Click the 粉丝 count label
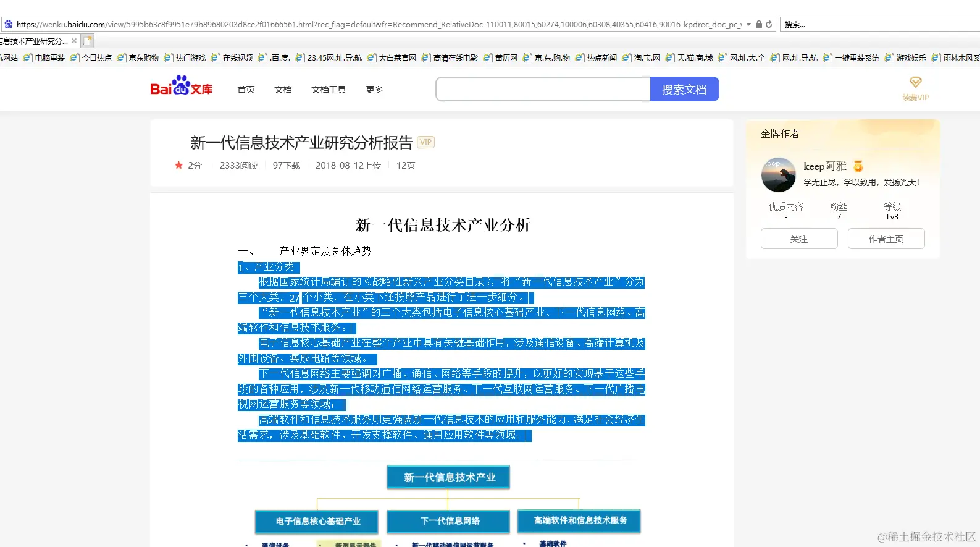The height and width of the screenshot is (547, 980). pyautogui.click(x=839, y=206)
